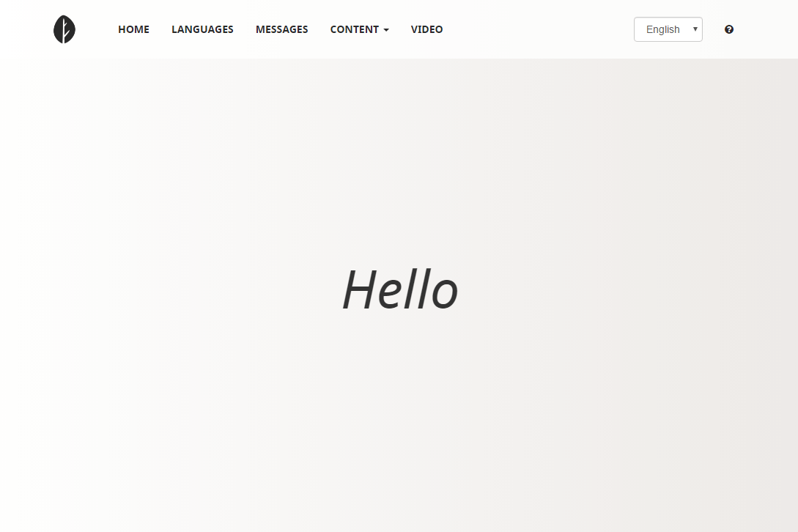
Task: Navigate to the VIDEO page link
Action: [426, 29]
